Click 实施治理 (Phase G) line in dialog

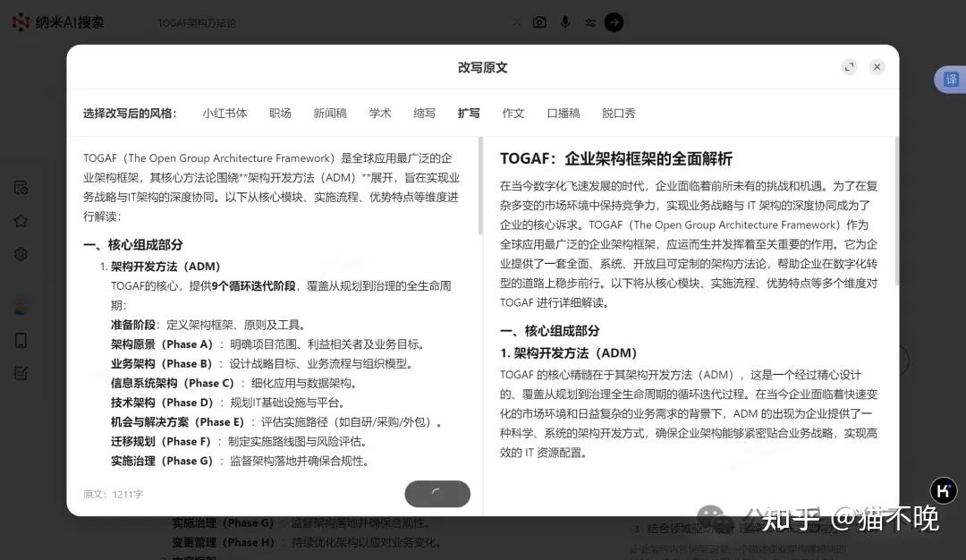241,461
